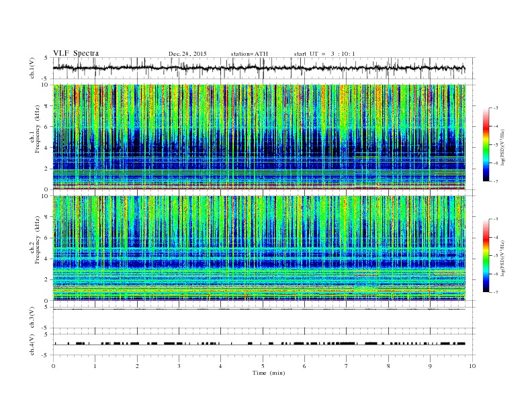The height and width of the screenshot is (411, 532).
Task: Click the time axis tick label "1"
Action: (95, 366)
